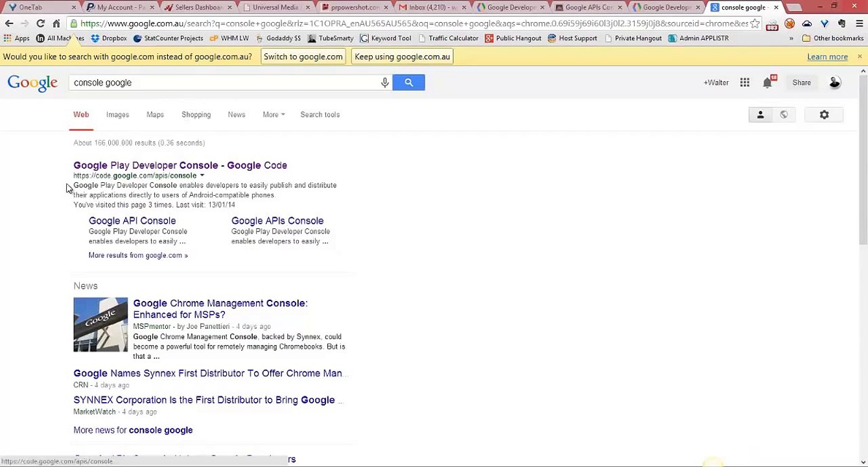Viewport: 868px width, 467px height.
Task: Open StatCounter Projects bookmark
Action: [168, 38]
